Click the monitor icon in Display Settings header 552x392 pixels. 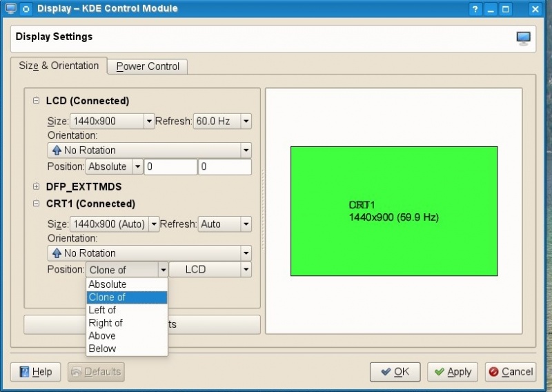tap(524, 38)
